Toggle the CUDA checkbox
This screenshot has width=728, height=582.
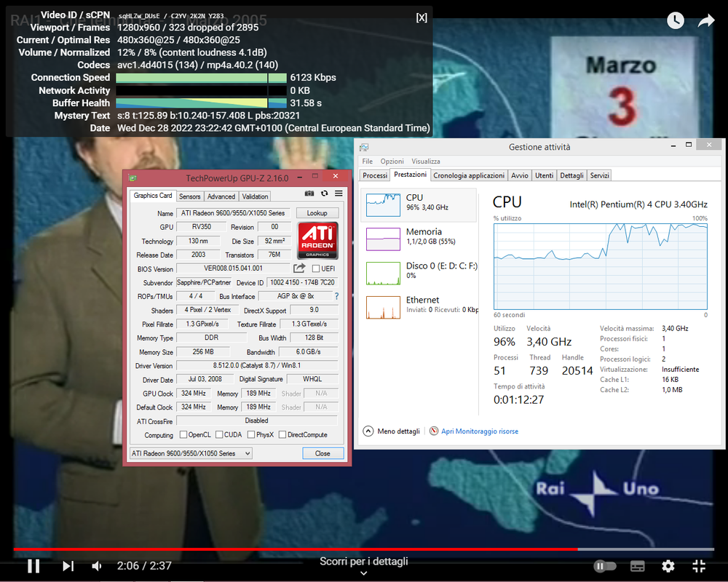point(219,434)
